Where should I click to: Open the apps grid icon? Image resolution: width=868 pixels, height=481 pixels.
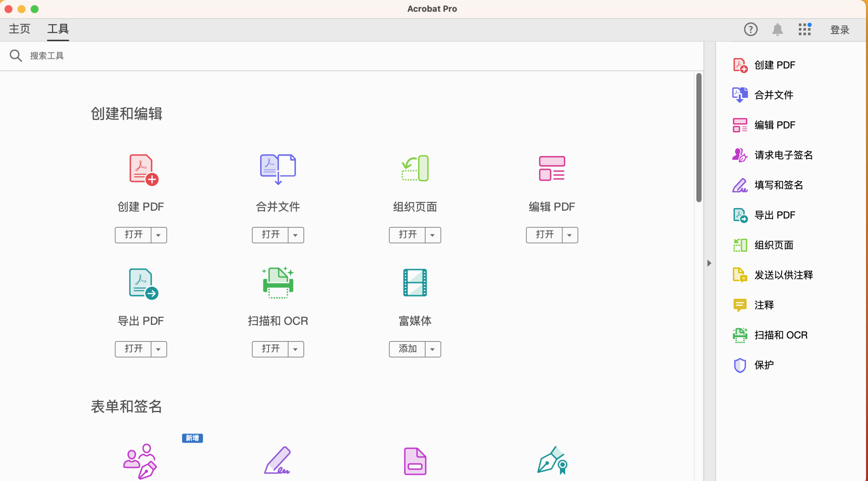tap(804, 29)
